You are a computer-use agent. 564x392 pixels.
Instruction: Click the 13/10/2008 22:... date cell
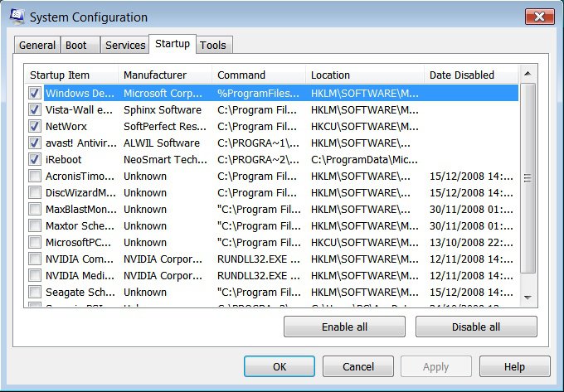[471, 242]
